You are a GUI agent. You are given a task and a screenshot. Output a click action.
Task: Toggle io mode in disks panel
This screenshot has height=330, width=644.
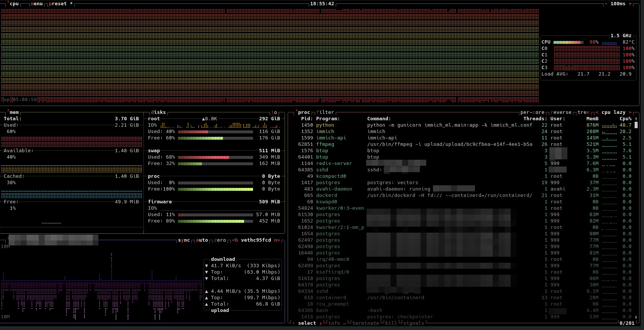(274, 112)
